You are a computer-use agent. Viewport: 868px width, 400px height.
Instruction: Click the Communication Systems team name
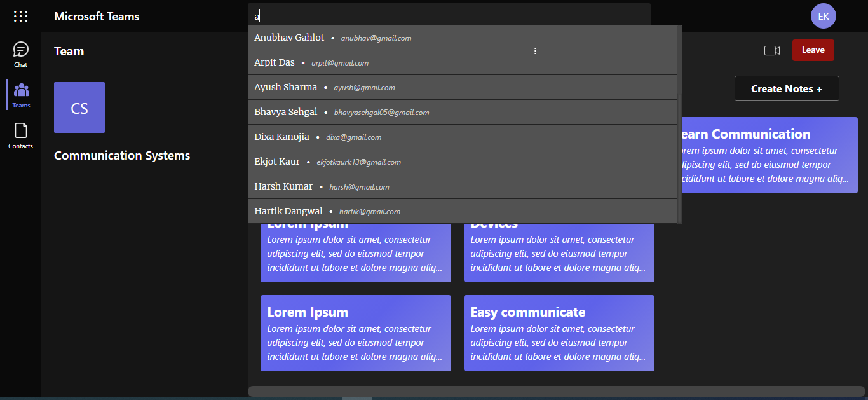[122, 155]
